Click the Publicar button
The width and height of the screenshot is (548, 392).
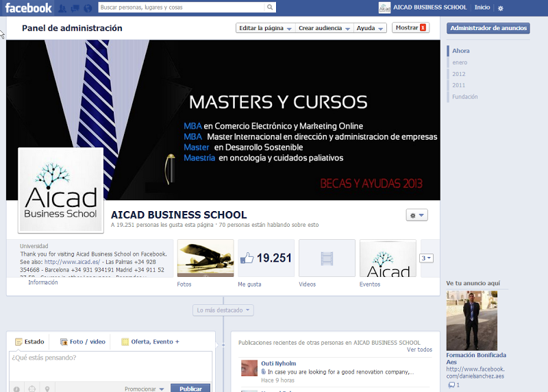pyautogui.click(x=190, y=388)
